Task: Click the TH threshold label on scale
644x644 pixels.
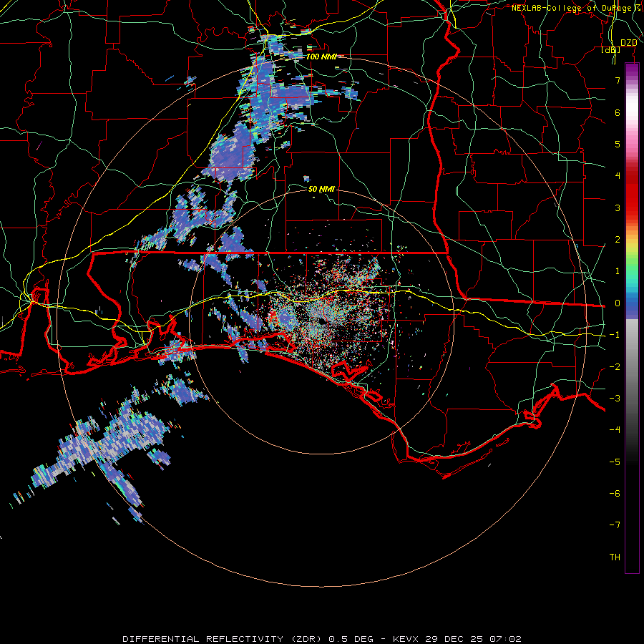Action: pyautogui.click(x=615, y=557)
